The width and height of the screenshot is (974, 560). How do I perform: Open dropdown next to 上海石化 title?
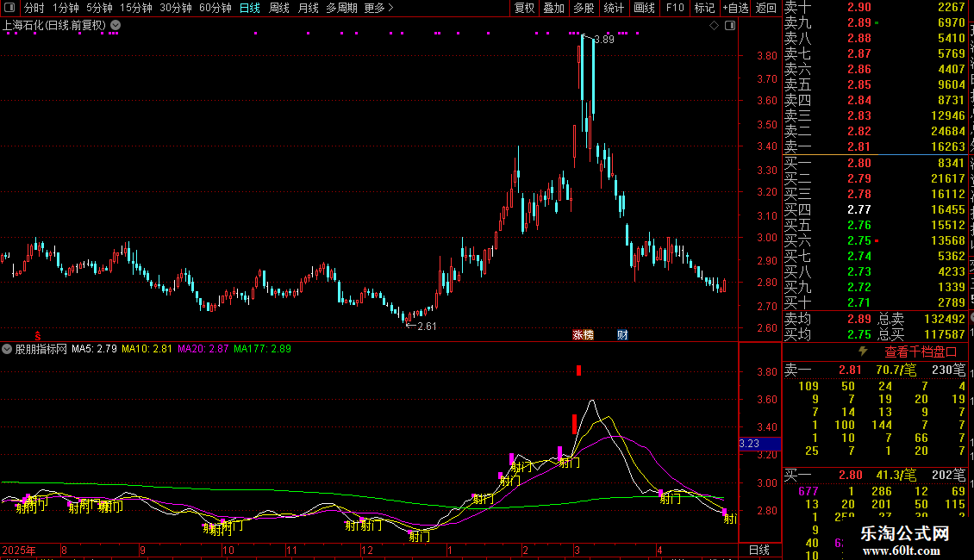click(116, 26)
